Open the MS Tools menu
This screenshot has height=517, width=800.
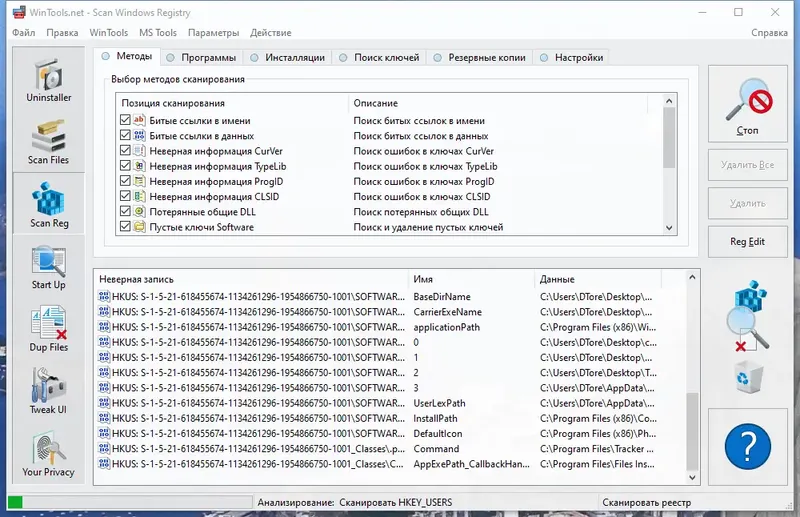(158, 33)
